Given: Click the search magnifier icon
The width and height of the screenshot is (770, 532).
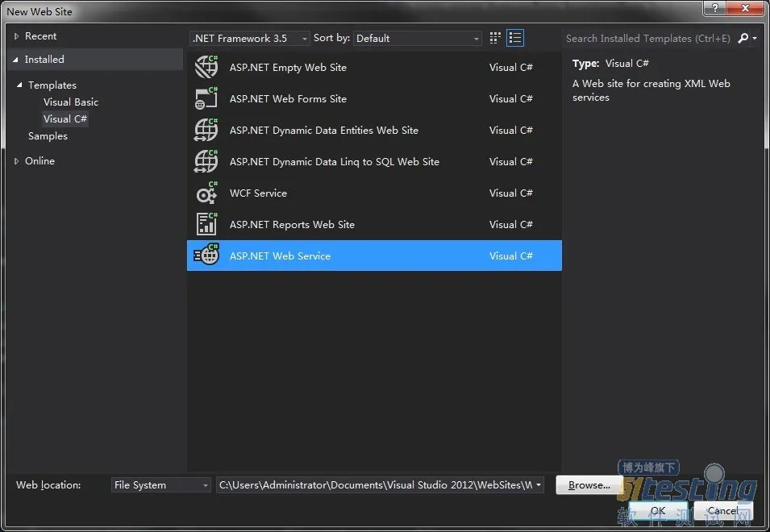Looking at the screenshot, I should point(743,38).
